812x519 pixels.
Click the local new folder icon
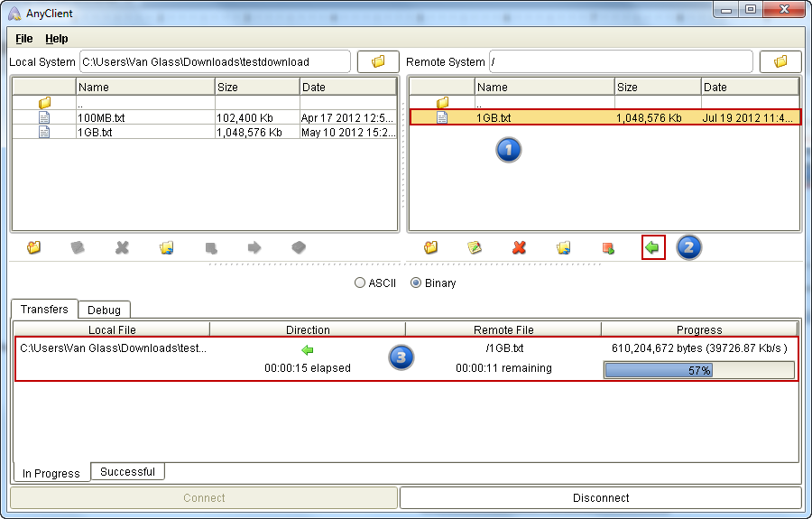click(x=34, y=246)
